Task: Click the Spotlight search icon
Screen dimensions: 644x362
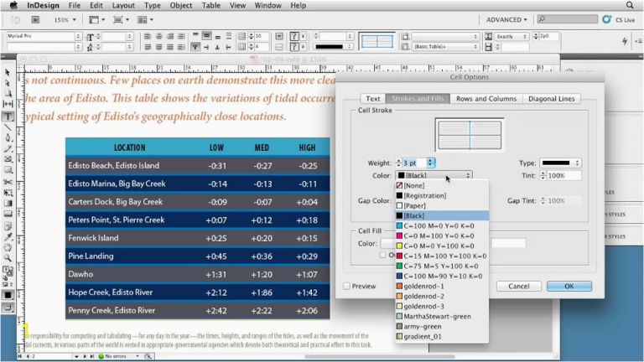Action: pos(630,5)
